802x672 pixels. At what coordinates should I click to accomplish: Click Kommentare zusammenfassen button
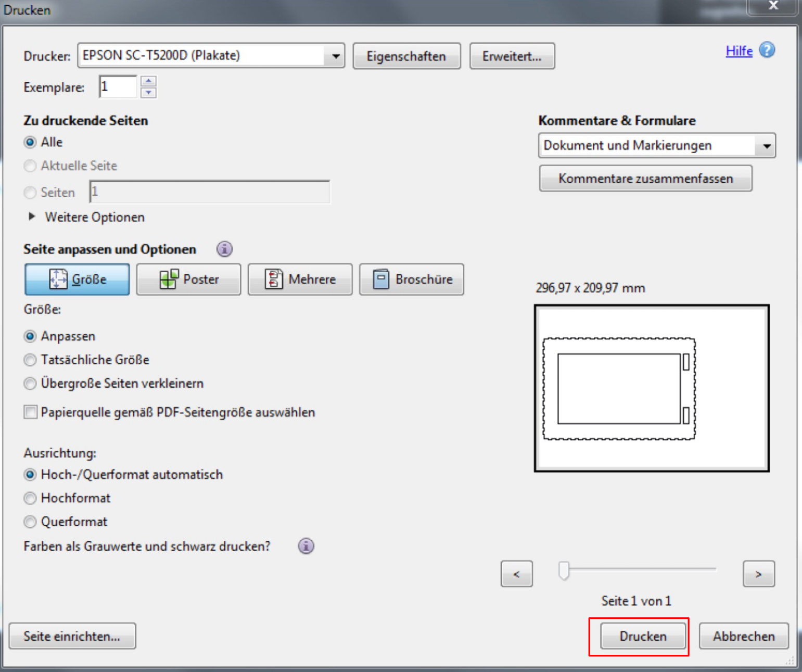click(646, 179)
